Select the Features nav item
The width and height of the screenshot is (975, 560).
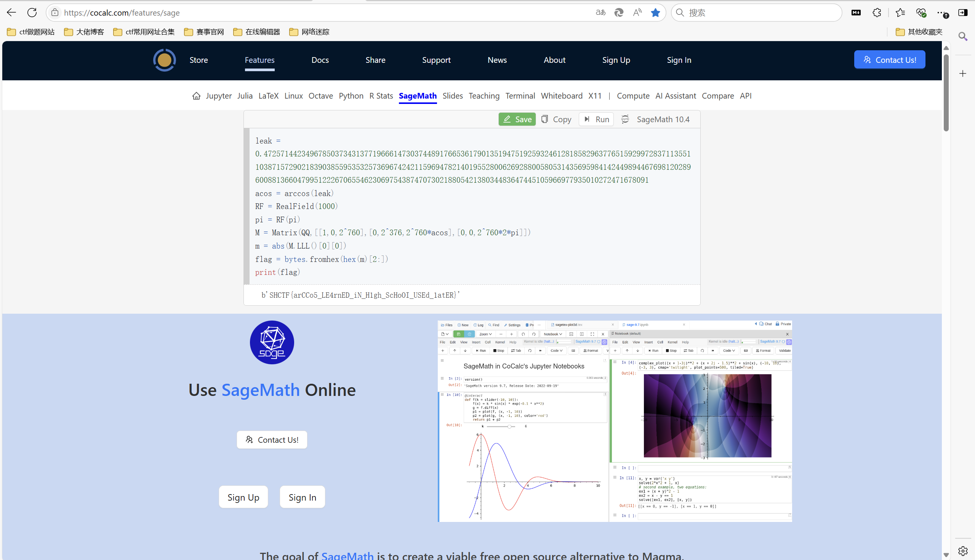259,60
